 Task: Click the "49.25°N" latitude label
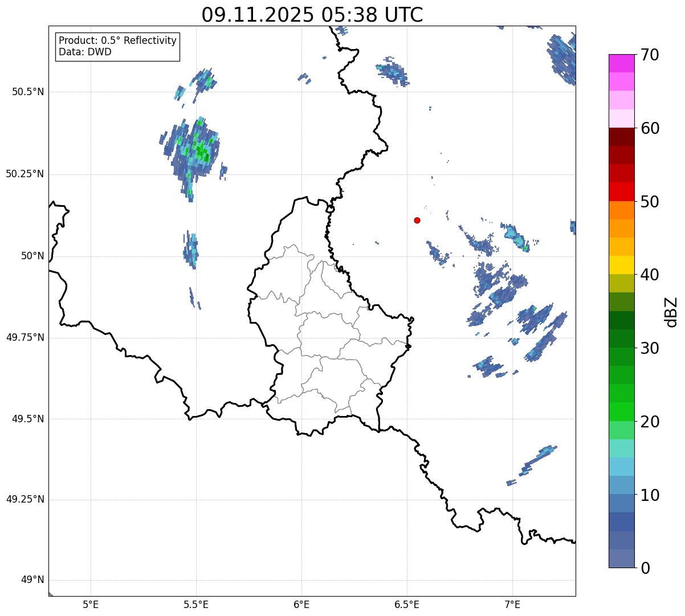[25, 499]
